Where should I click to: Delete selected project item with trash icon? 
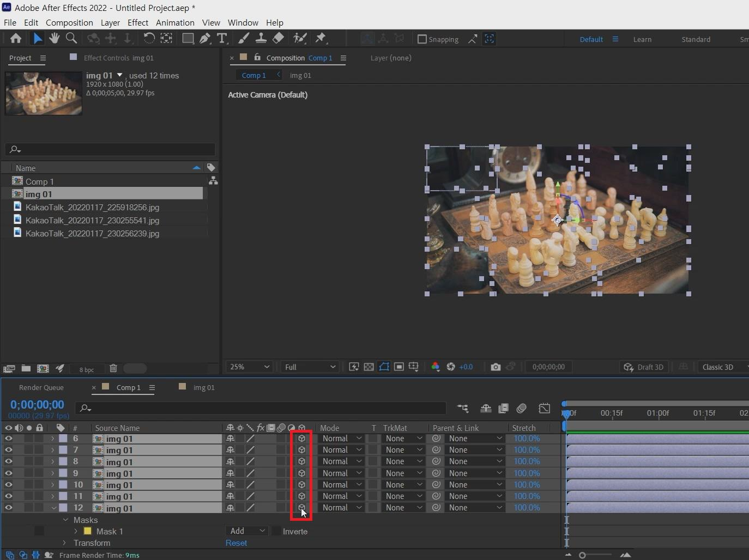113,368
